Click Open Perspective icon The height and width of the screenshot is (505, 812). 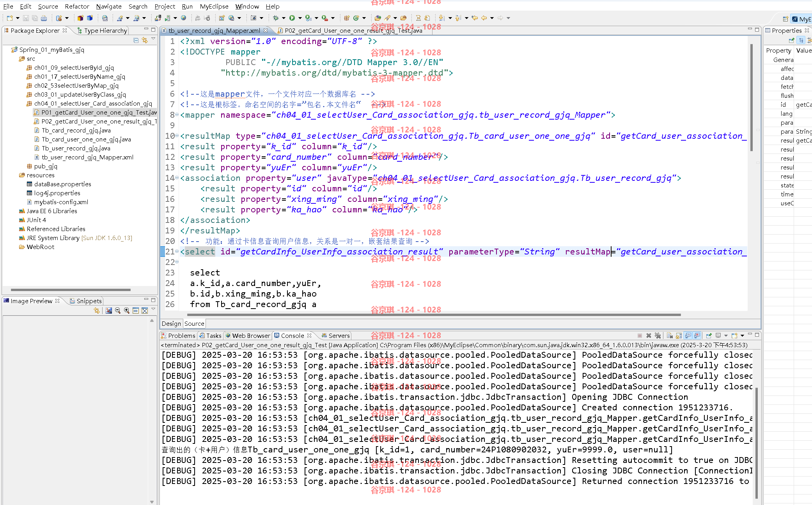[785, 19]
